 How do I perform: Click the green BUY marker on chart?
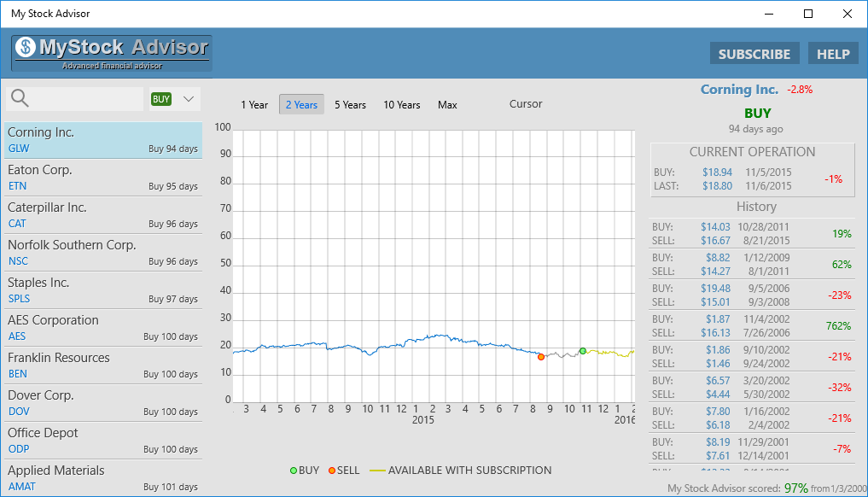tap(583, 351)
